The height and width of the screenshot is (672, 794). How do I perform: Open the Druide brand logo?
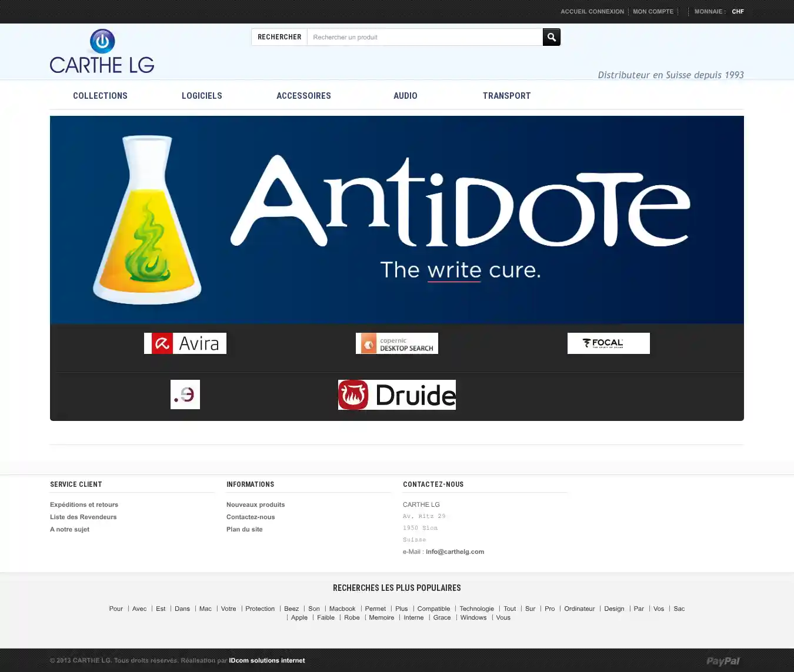click(x=397, y=394)
